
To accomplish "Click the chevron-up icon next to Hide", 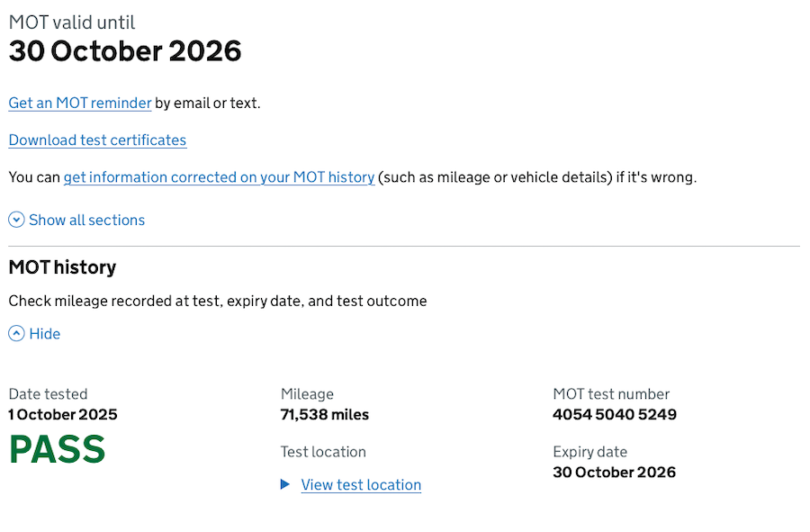I will pos(16,334).
